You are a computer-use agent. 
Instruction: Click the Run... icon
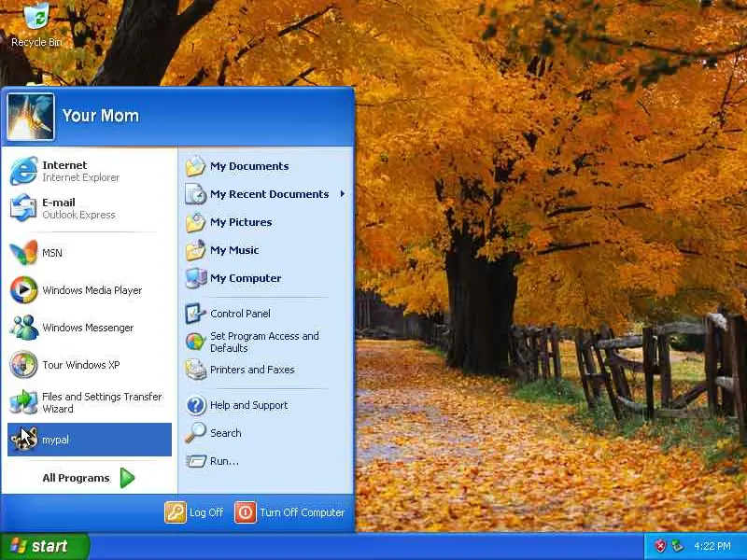coord(195,461)
